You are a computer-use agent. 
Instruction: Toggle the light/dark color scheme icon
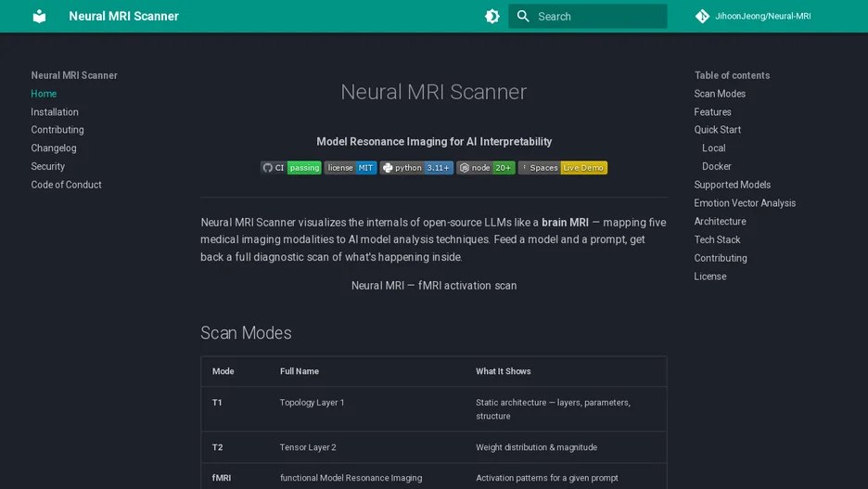pos(492,16)
